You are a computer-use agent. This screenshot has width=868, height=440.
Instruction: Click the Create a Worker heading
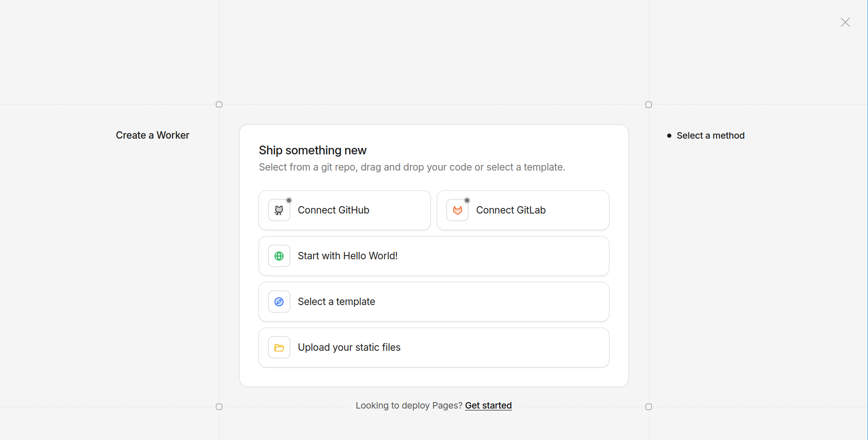pyautogui.click(x=153, y=135)
